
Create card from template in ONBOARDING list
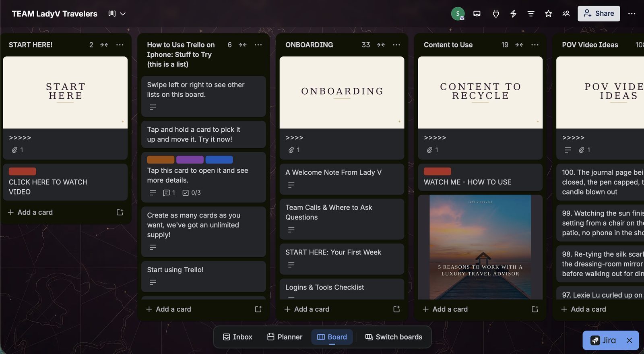[396, 309]
